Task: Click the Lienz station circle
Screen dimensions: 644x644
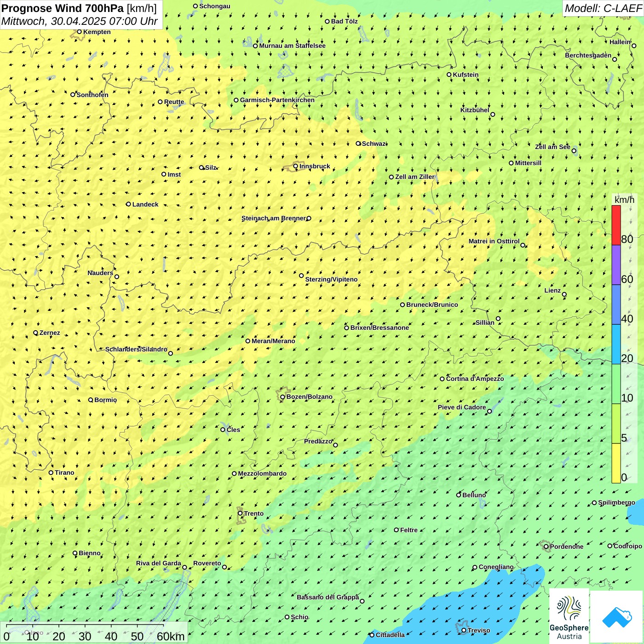Action: point(564,294)
